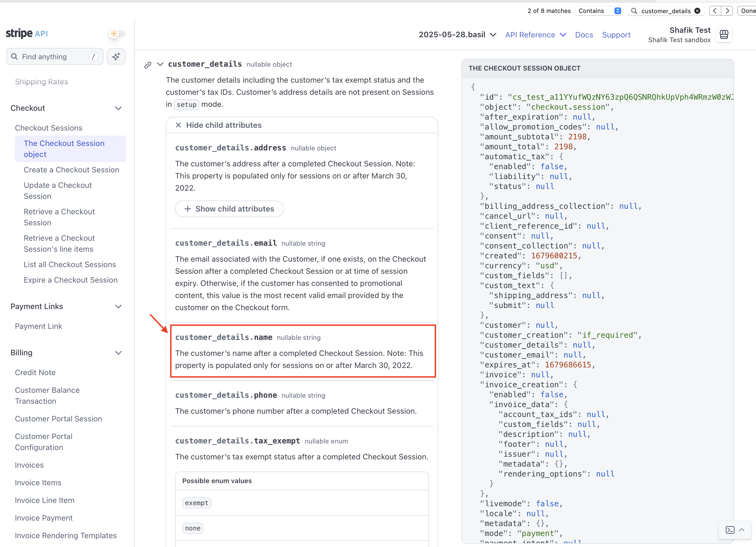The width and height of the screenshot is (756, 547).
Task: Go to previous find match
Action: click(x=715, y=11)
